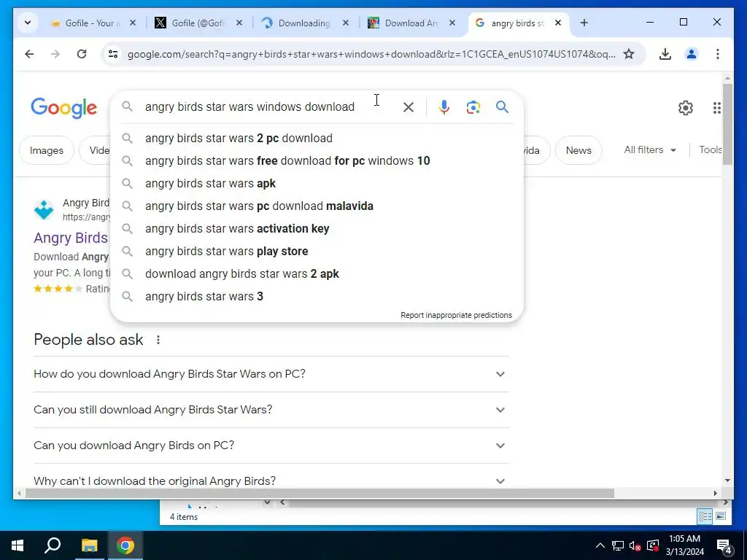Open site information icon in address bar
Viewport: 747px width, 560px height.
tap(113, 54)
